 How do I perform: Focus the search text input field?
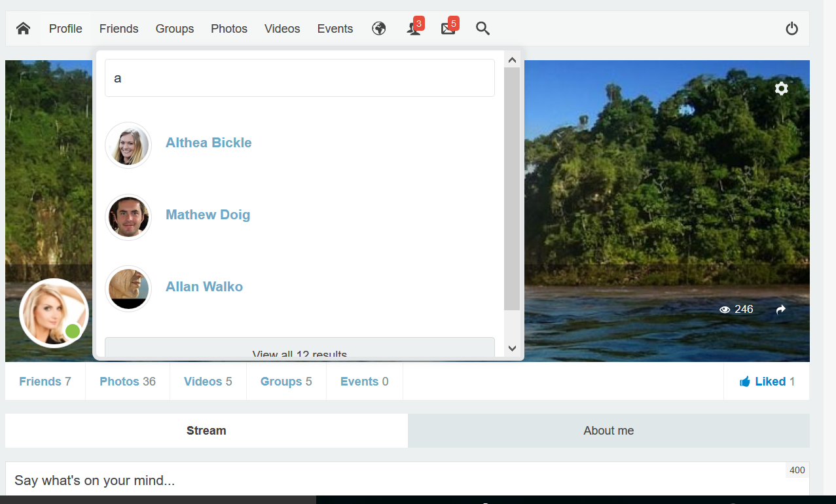pyautogui.click(x=299, y=79)
